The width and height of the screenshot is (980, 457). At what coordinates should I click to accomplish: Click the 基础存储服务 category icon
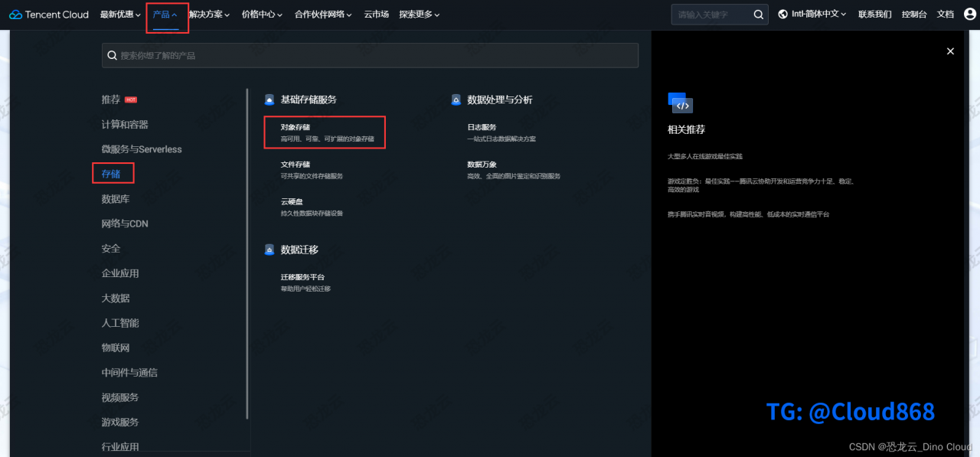point(269,99)
